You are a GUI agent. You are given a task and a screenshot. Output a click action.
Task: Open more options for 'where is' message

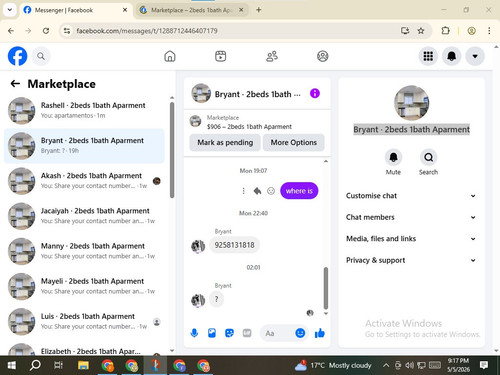click(x=243, y=191)
